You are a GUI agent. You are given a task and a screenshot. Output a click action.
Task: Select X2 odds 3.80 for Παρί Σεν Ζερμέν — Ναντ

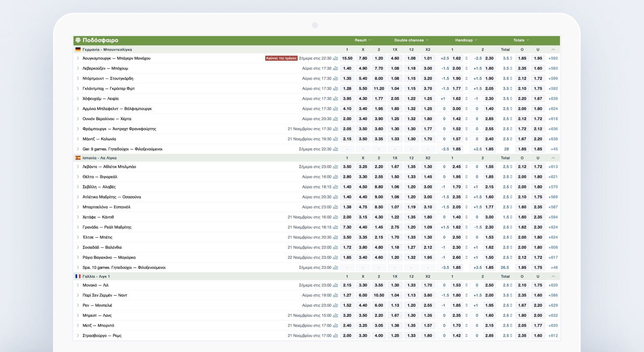point(428,295)
